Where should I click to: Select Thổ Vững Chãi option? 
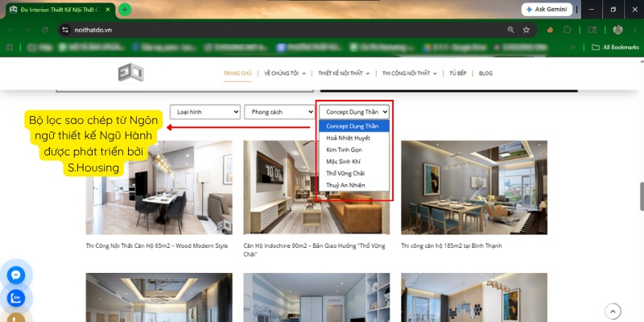[x=354, y=173]
